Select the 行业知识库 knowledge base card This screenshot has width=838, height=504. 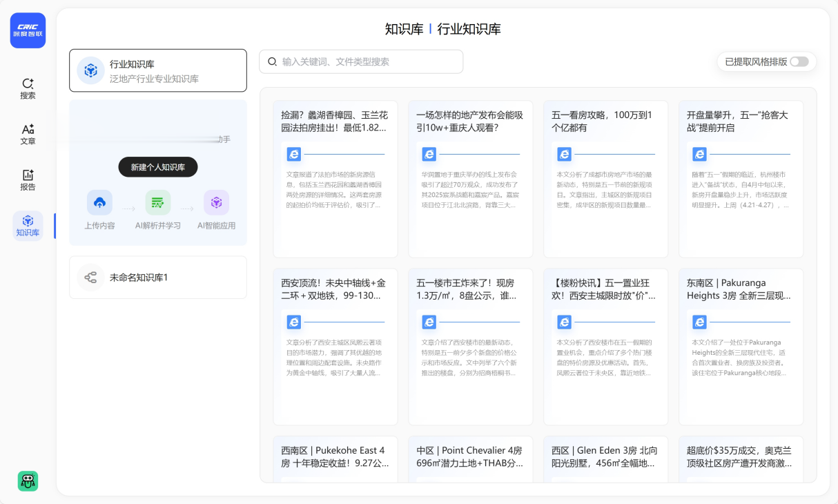pos(158,70)
